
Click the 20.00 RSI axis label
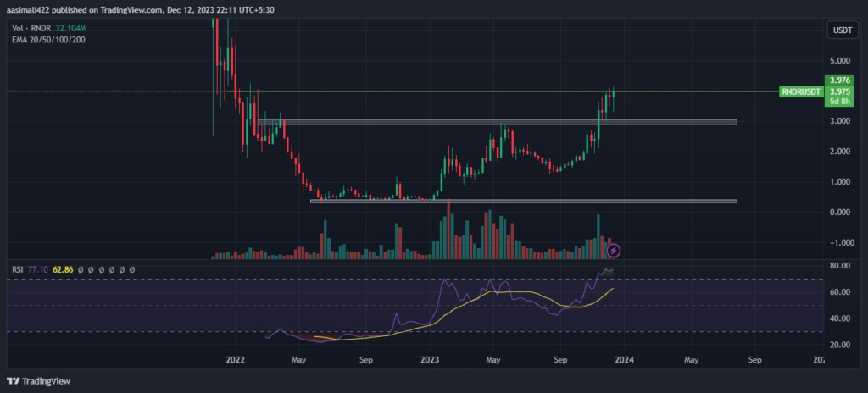click(840, 345)
